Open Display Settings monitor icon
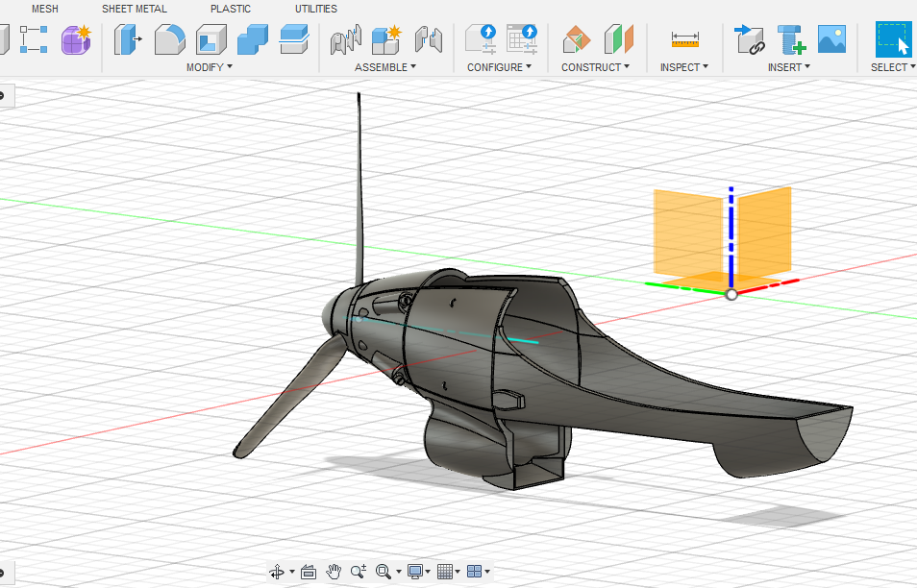This screenshot has width=917, height=588. point(415,571)
